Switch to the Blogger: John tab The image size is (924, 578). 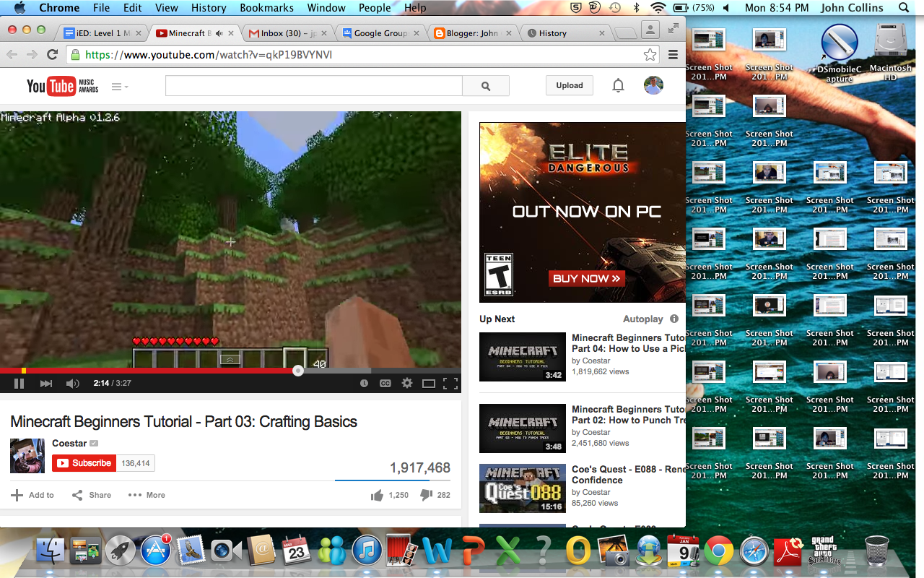point(474,33)
